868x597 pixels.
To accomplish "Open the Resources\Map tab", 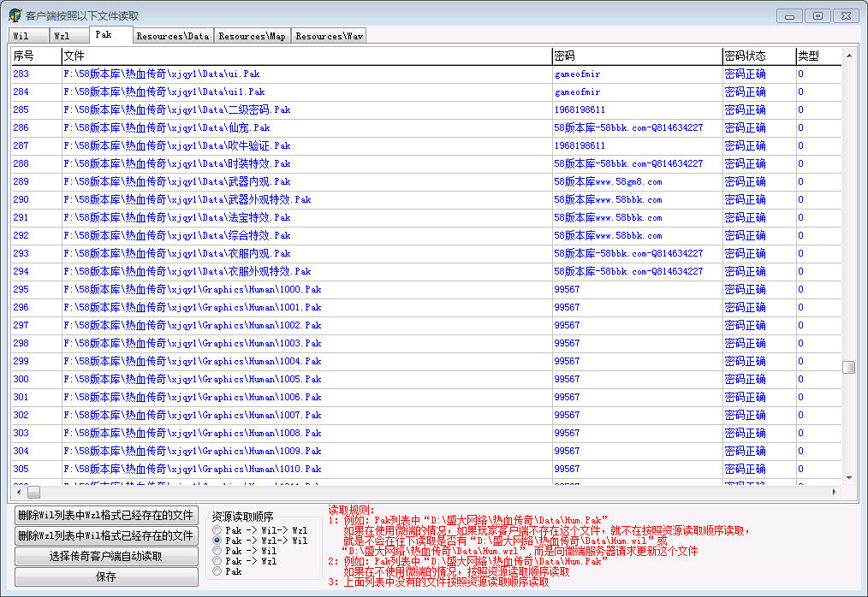I will click(x=252, y=36).
